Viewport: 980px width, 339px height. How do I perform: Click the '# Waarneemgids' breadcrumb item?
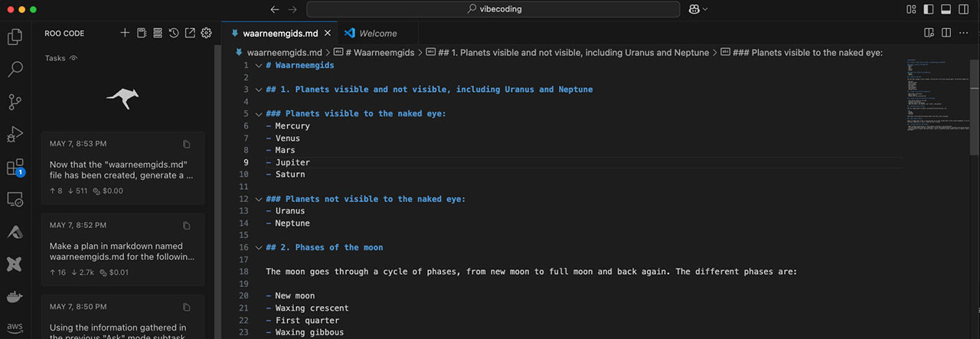click(380, 53)
